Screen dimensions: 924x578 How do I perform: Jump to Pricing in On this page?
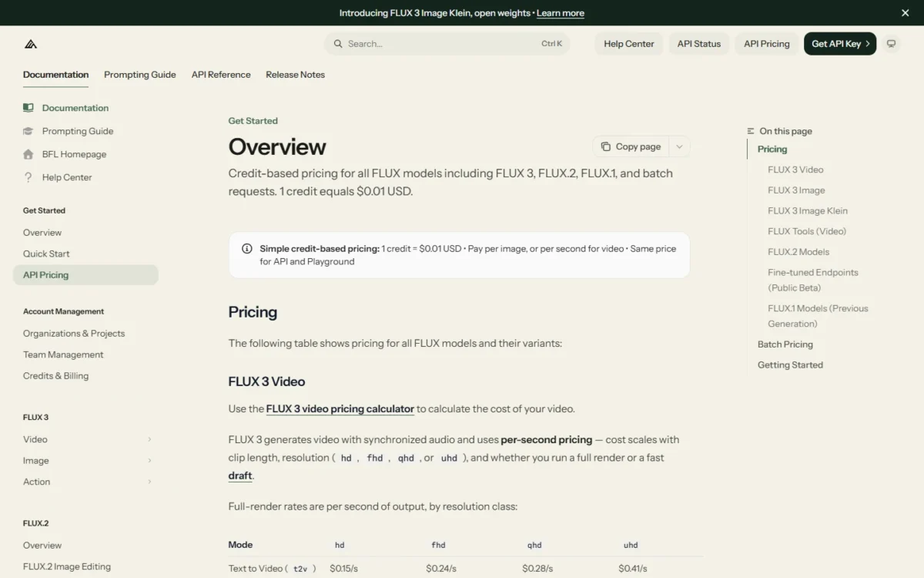[772, 150]
